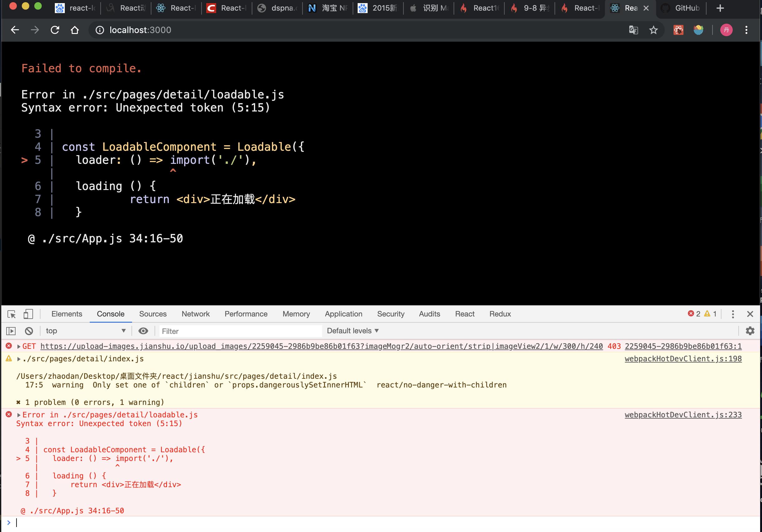Screen dimensions: 762x532
Task: Click the live expression eye icon
Action: coord(143,331)
